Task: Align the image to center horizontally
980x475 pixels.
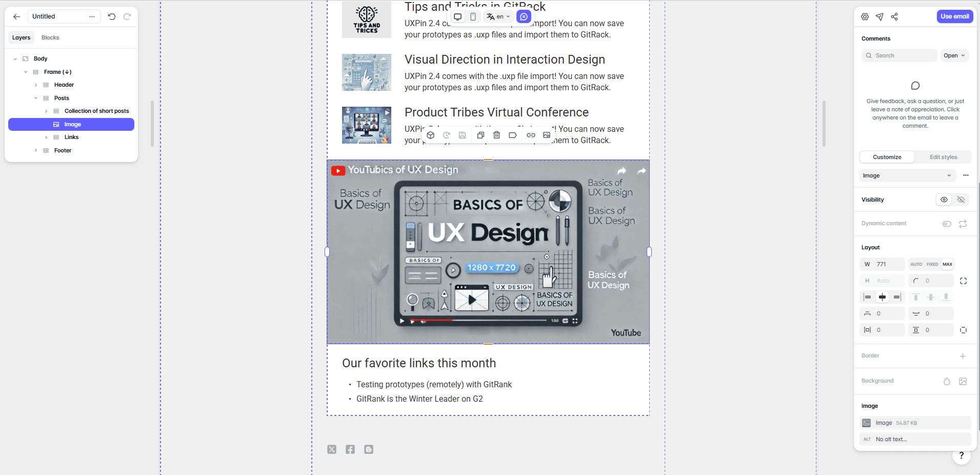Action: click(x=882, y=297)
